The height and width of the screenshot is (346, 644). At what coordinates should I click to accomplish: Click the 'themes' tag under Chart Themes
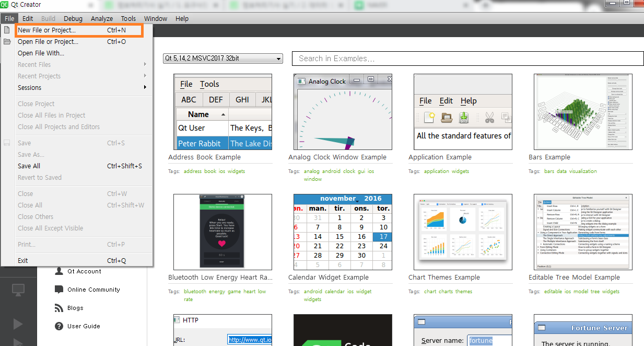pos(464,291)
